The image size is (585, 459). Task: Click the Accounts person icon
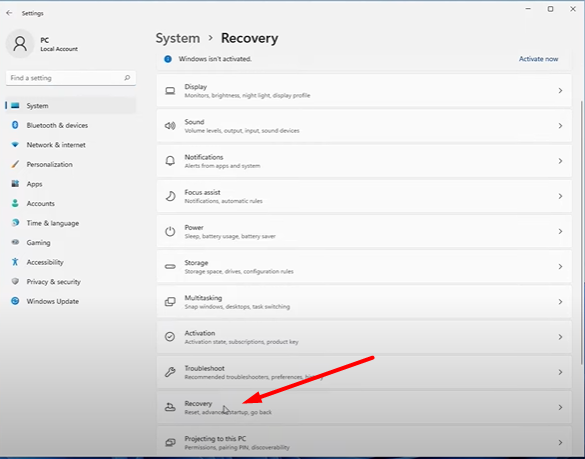pos(15,203)
